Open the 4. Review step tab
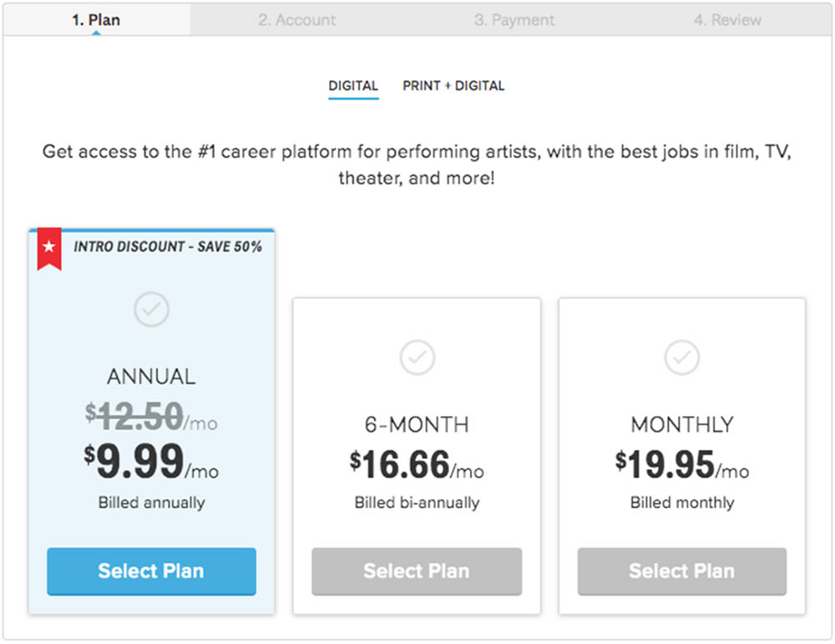The width and height of the screenshot is (835, 644). [727, 20]
